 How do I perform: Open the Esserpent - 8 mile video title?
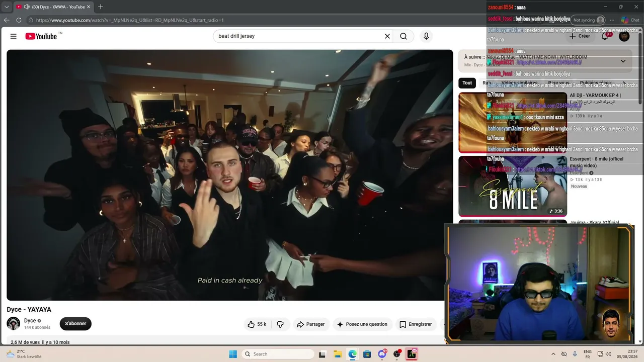(x=596, y=162)
